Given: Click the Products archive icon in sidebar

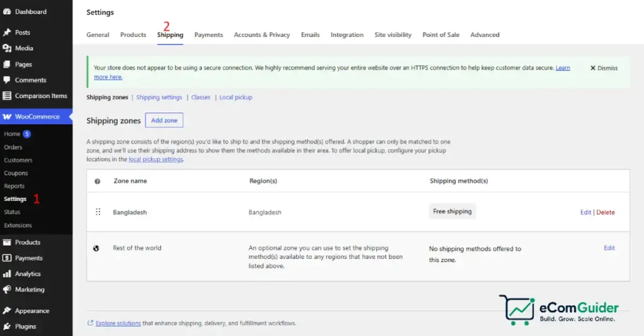Looking at the screenshot, I should click(7, 242).
